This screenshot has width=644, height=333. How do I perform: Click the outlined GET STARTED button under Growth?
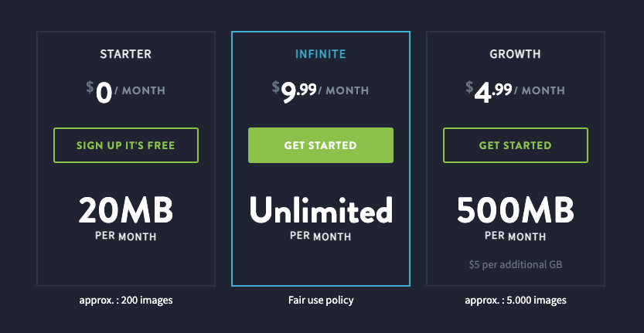(515, 145)
